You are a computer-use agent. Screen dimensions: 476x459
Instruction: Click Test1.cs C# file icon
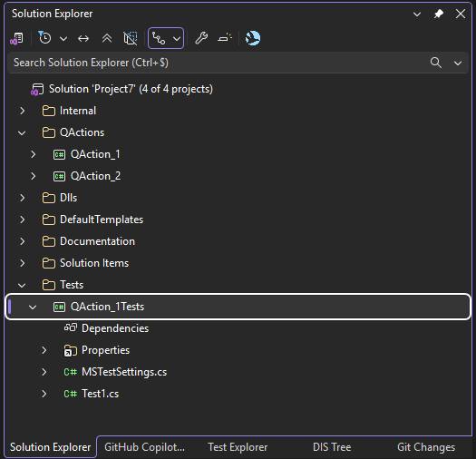[71, 394]
